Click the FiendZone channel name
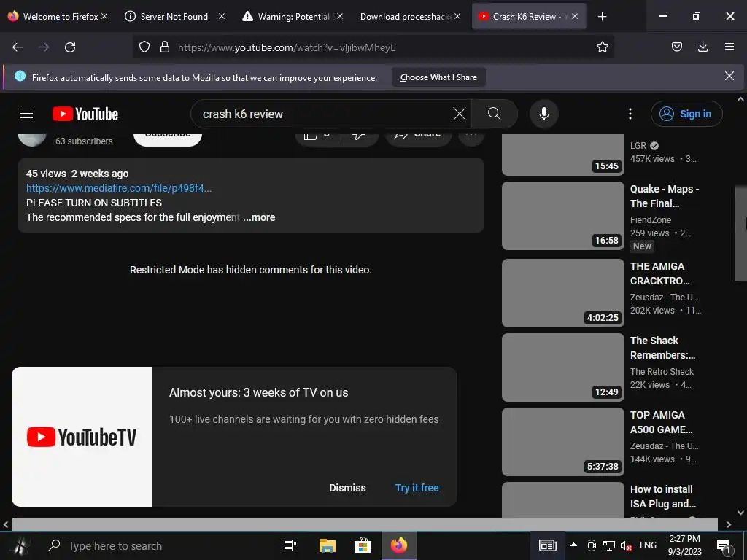 [651, 220]
